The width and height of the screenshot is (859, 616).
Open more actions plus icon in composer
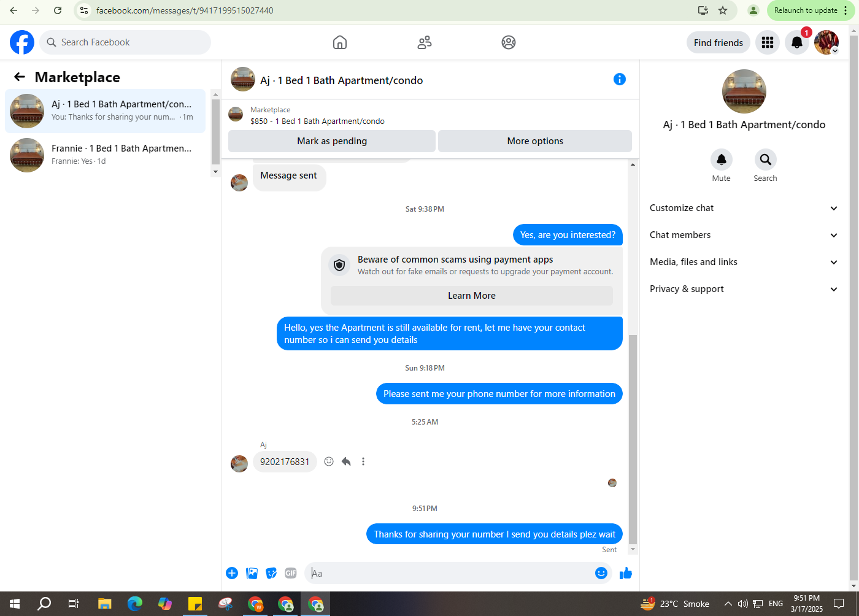point(232,573)
